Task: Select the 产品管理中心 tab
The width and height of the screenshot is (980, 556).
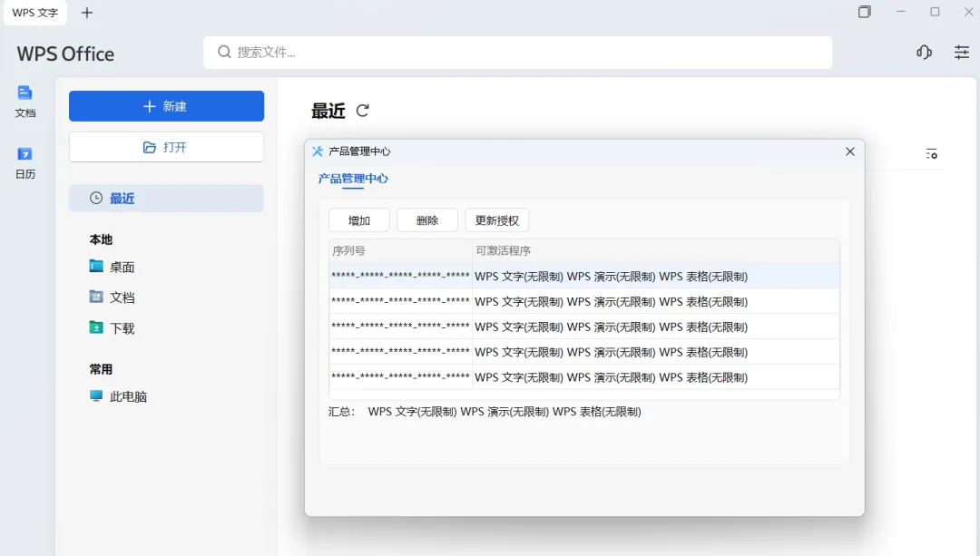Action: pyautogui.click(x=353, y=179)
